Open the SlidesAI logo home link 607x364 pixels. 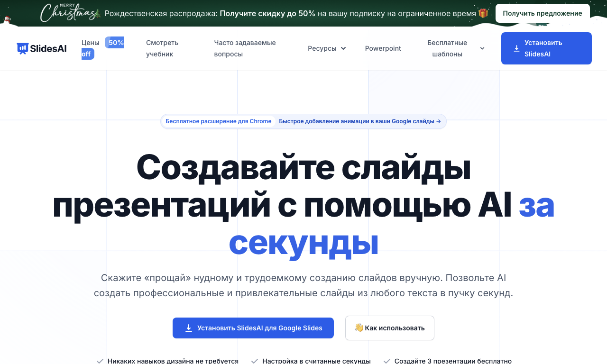tap(42, 48)
